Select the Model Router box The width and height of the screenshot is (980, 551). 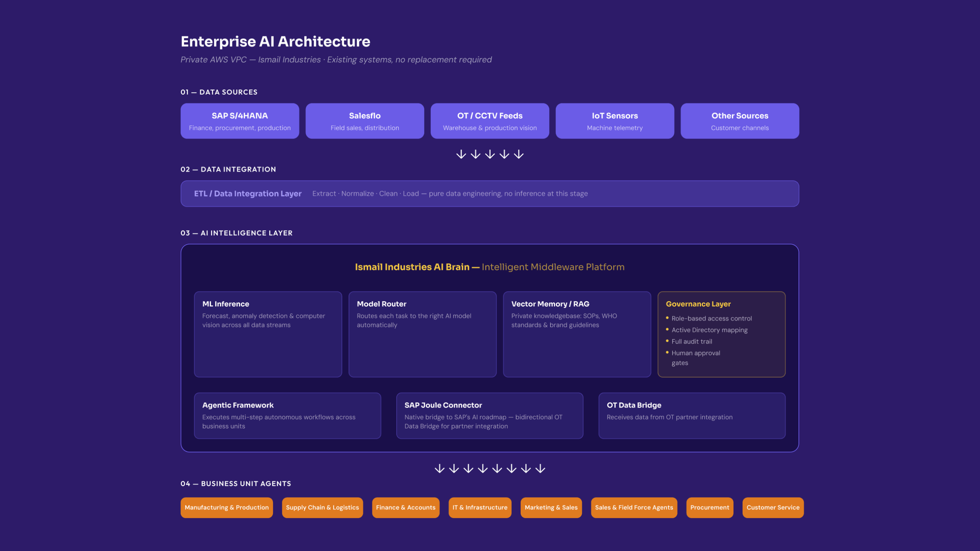pos(422,334)
